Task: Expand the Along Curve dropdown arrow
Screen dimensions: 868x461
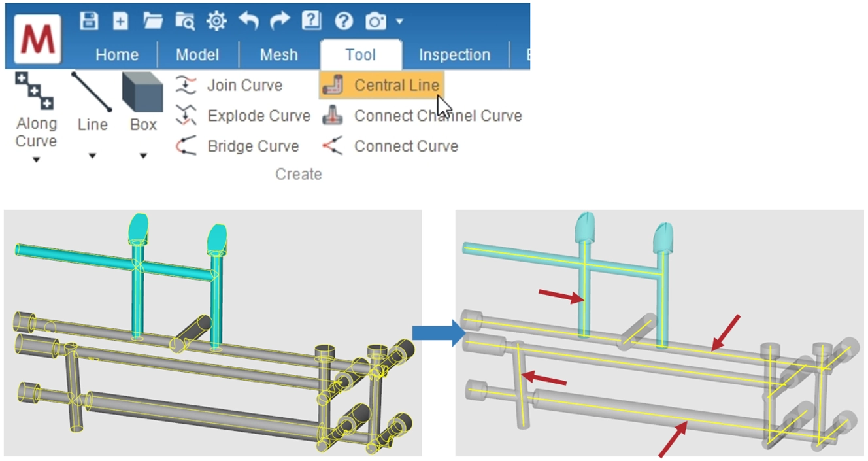Action: pyautogui.click(x=37, y=160)
